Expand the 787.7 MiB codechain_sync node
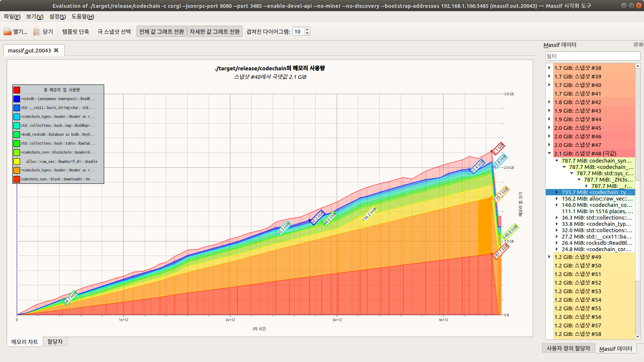The height and width of the screenshot is (362, 644). (x=557, y=160)
